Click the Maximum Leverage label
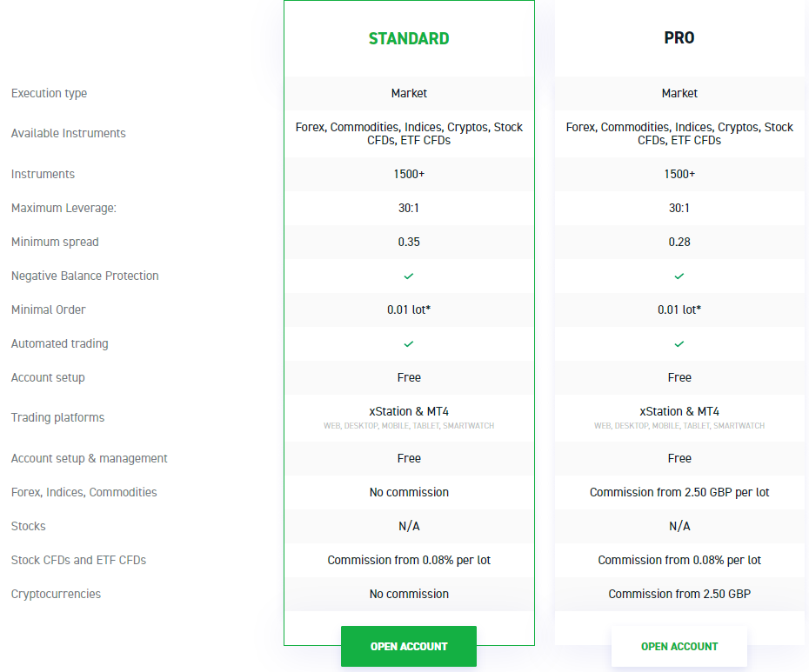The width and height of the screenshot is (809, 672). [x=64, y=209]
